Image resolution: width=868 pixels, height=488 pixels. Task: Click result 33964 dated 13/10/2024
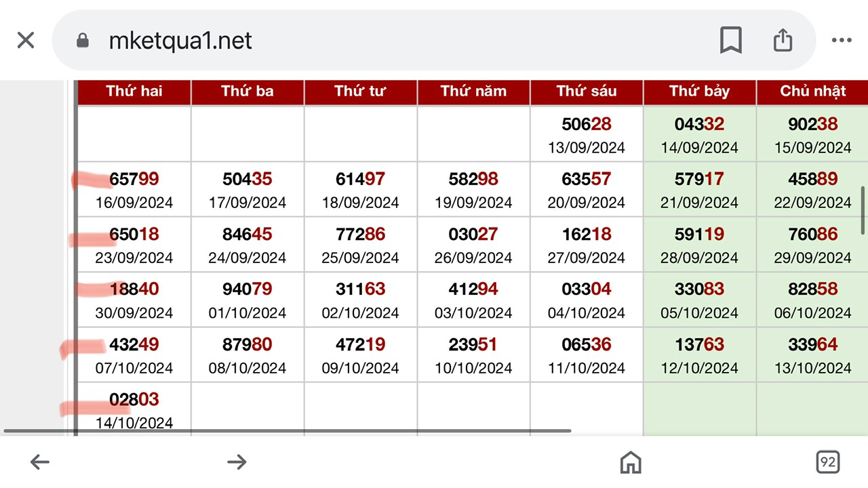coord(812,355)
